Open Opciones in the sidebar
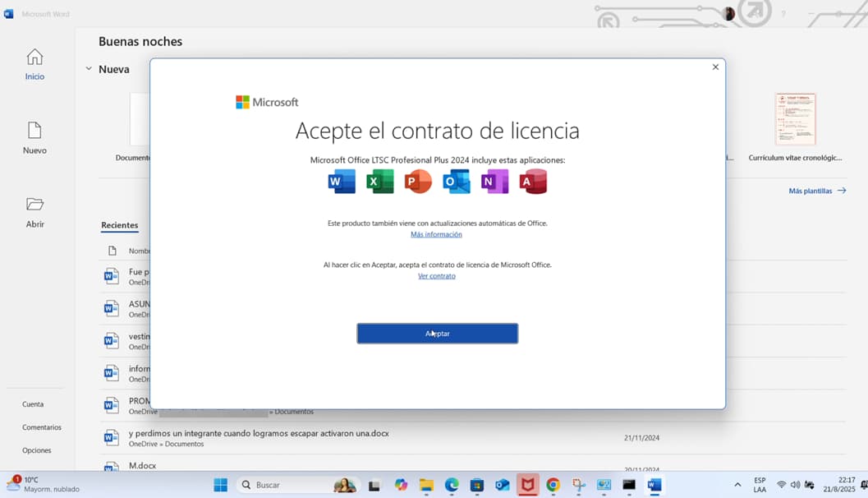 pyautogui.click(x=37, y=450)
